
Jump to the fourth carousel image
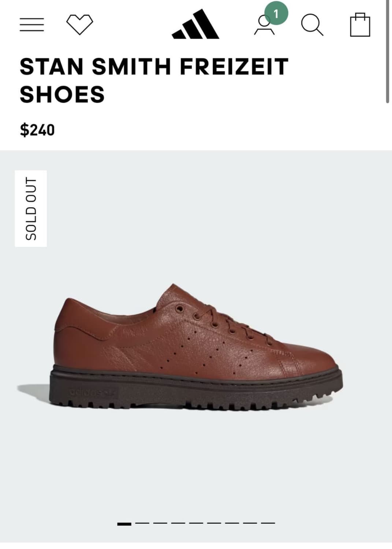click(178, 523)
